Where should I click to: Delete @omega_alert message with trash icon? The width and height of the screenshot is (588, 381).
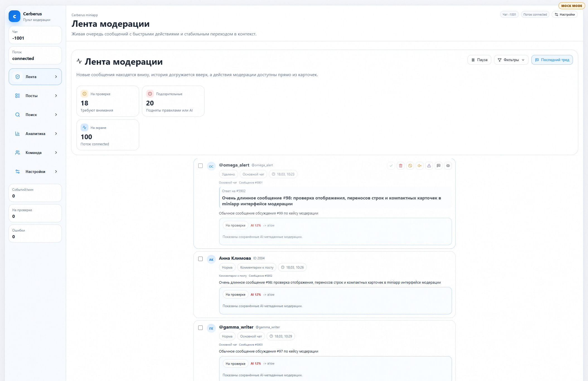[x=400, y=166]
